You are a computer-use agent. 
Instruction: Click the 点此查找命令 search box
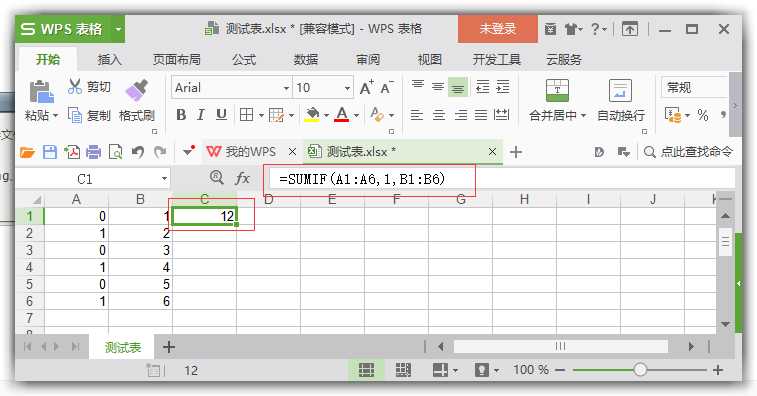click(689, 152)
